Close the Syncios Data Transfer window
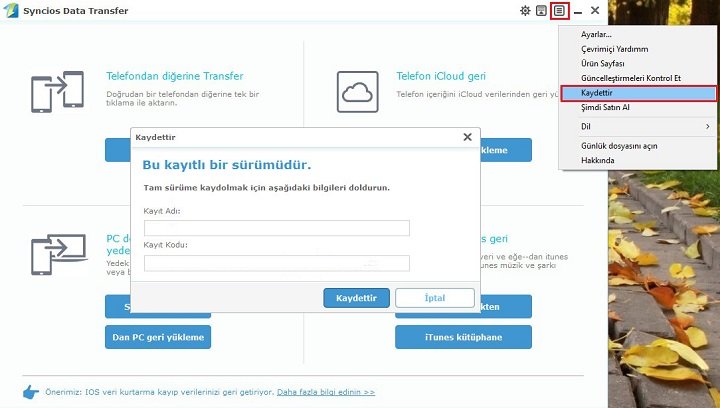This screenshot has width=720, height=408. tap(595, 10)
